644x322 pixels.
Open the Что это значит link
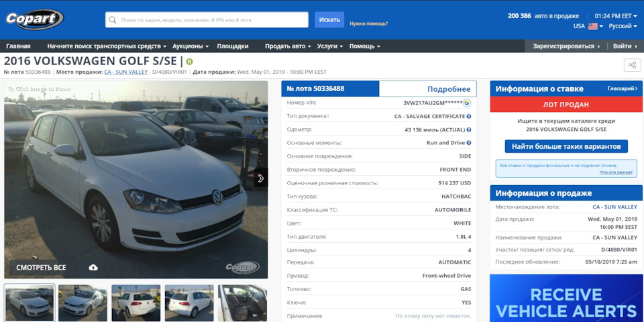tap(616, 172)
